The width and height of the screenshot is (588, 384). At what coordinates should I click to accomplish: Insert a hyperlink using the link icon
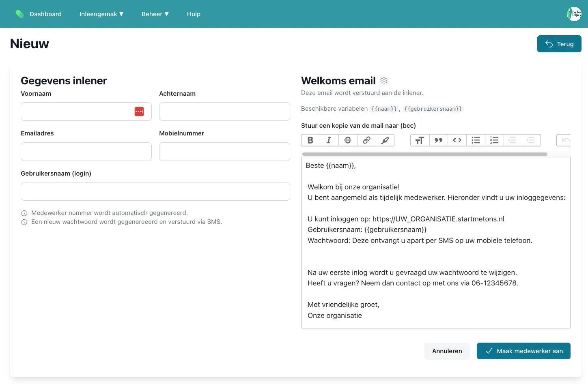366,140
